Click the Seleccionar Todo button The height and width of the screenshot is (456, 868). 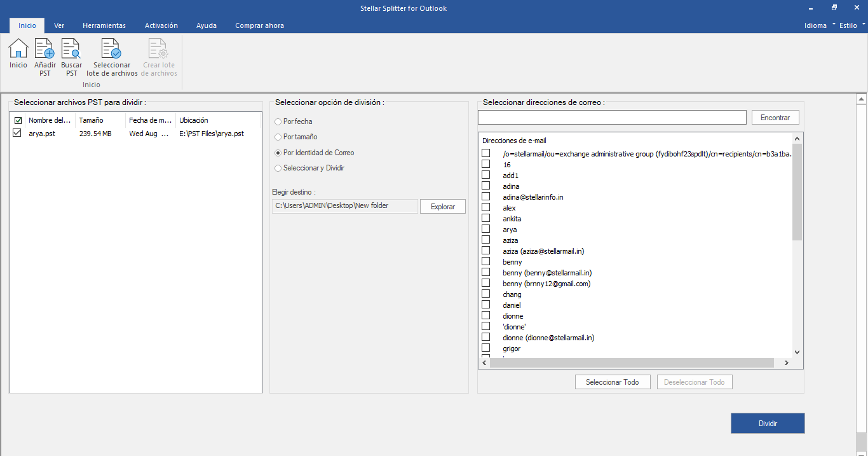(613, 382)
